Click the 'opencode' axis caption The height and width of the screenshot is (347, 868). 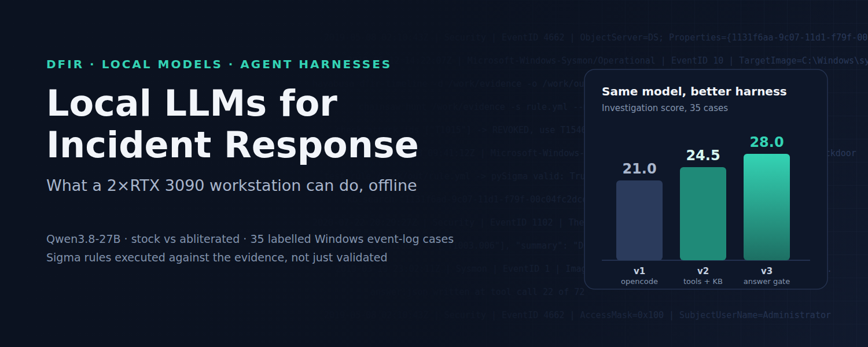tap(639, 282)
